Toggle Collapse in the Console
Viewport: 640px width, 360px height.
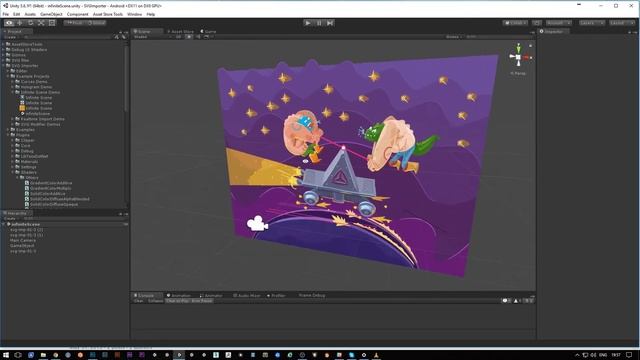[155, 301]
